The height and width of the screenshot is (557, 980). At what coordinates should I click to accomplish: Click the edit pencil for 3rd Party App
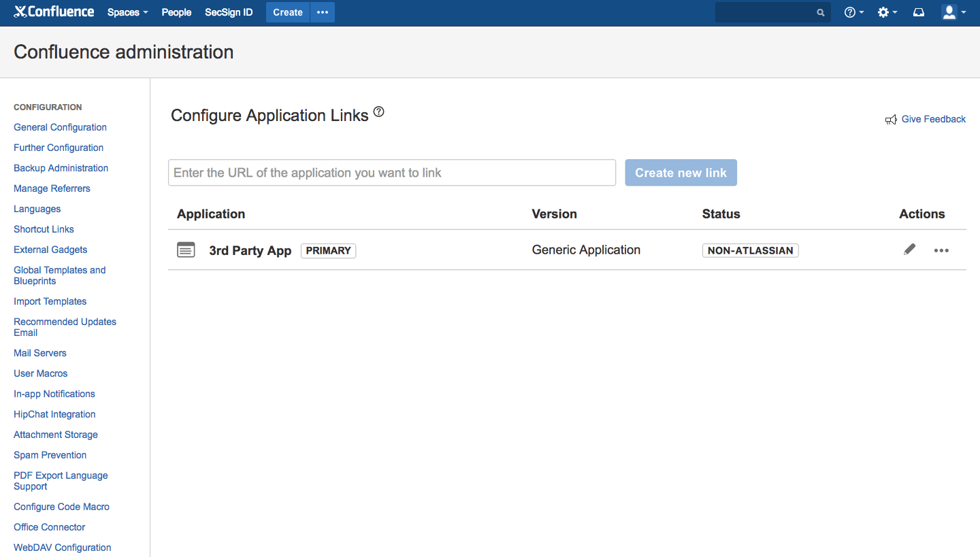click(x=909, y=250)
